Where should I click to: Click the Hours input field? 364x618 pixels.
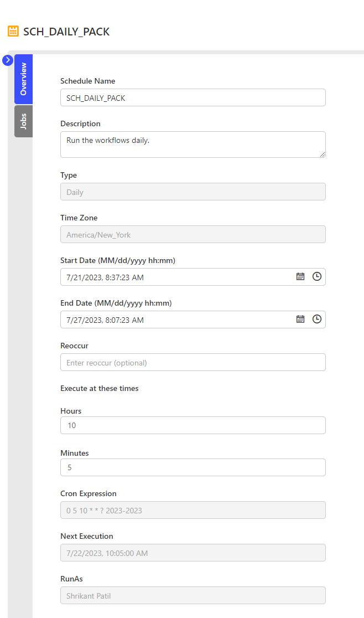193,425
